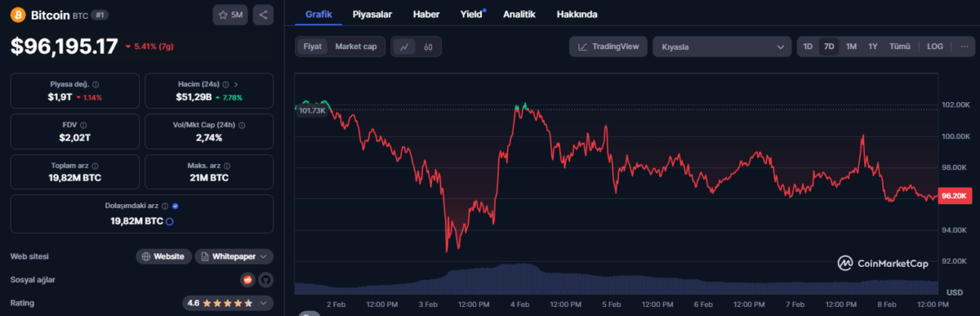Expand the Rating 4.6 dropdown
Image resolution: width=980 pixels, height=316 pixels.
coord(227,303)
